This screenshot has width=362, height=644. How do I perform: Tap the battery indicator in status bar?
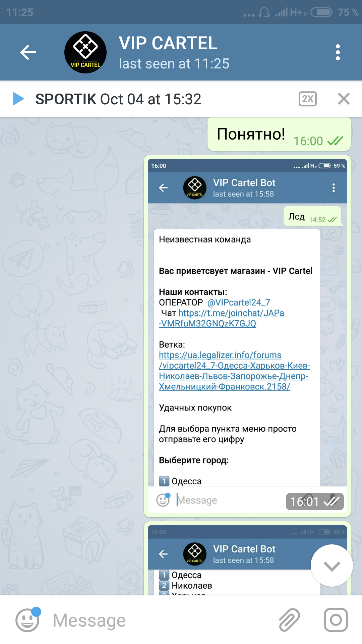pos(321,12)
